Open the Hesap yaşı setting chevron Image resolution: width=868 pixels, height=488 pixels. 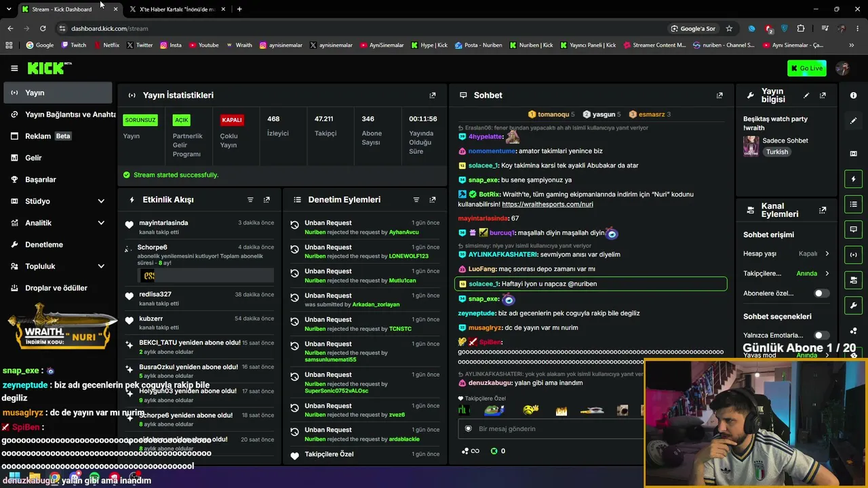[x=827, y=253]
